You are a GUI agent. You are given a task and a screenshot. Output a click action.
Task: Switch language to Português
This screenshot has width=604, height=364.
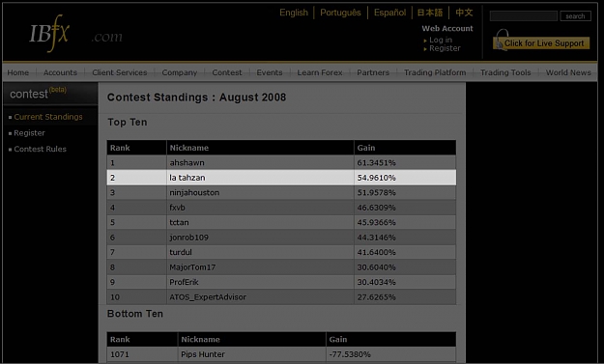[x=340, y=13]
